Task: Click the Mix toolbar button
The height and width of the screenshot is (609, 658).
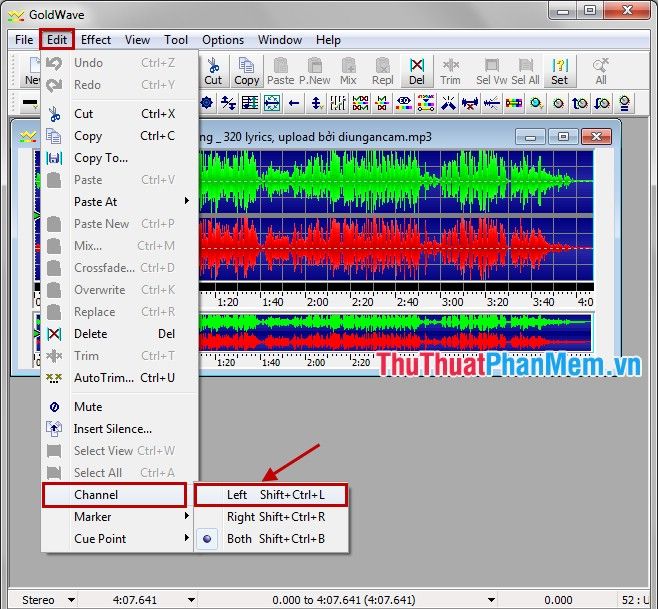Action: point(348,71)
